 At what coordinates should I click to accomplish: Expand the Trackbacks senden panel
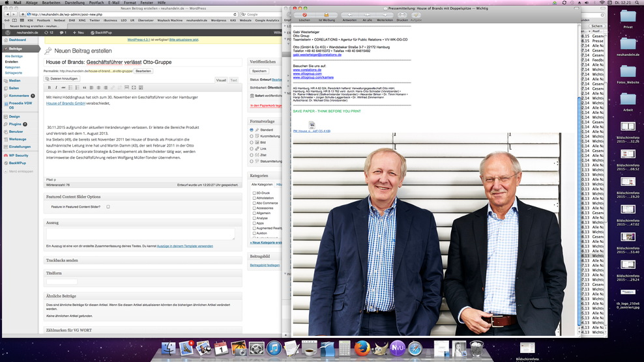143,260
